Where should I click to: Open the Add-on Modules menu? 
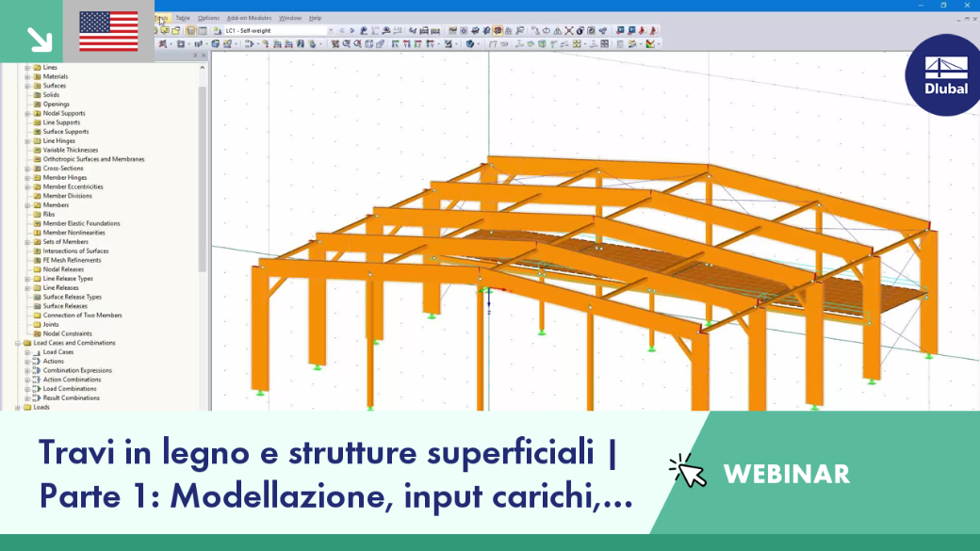click(x=249, y=18)
